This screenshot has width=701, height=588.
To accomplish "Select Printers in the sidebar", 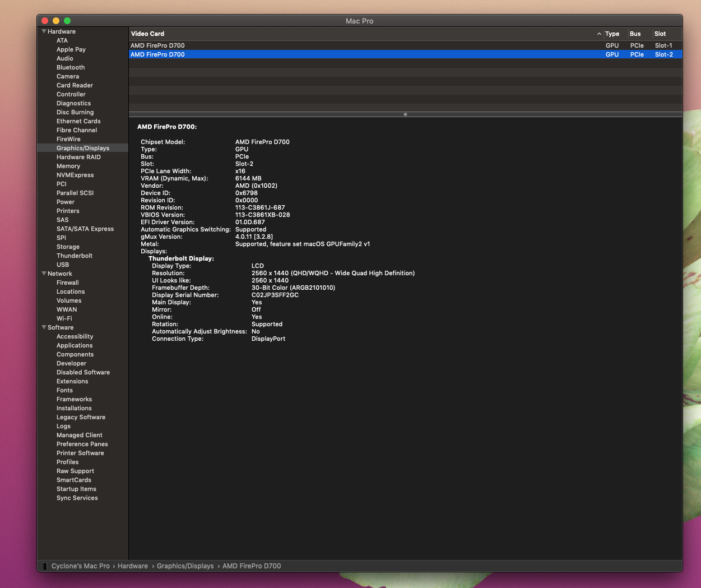I will (x=67, y=211).
